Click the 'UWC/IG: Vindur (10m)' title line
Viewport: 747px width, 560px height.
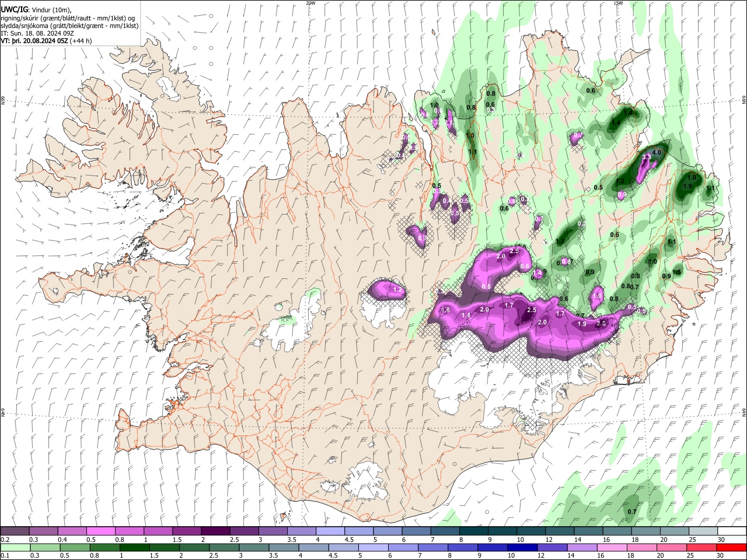[36, 9]
